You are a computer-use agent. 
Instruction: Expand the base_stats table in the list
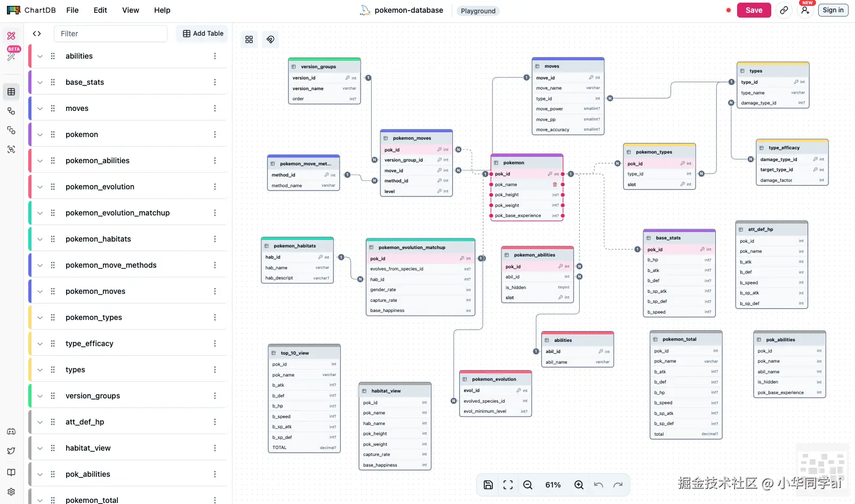coord(40,82)
